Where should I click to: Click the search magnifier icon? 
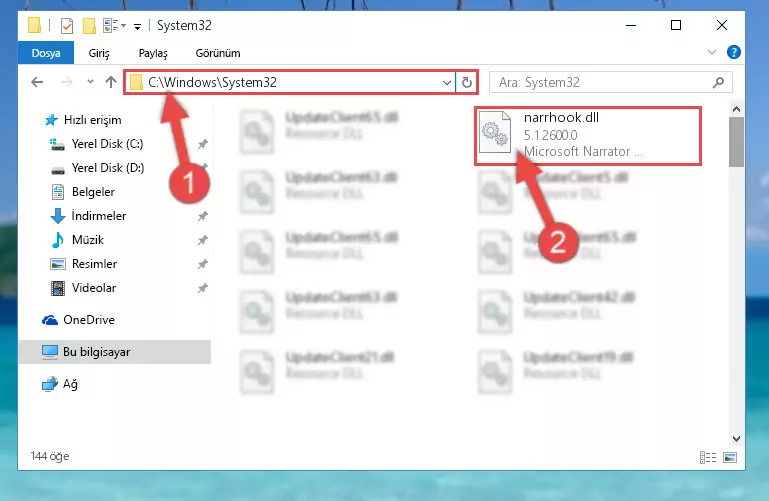pos(718,82)
